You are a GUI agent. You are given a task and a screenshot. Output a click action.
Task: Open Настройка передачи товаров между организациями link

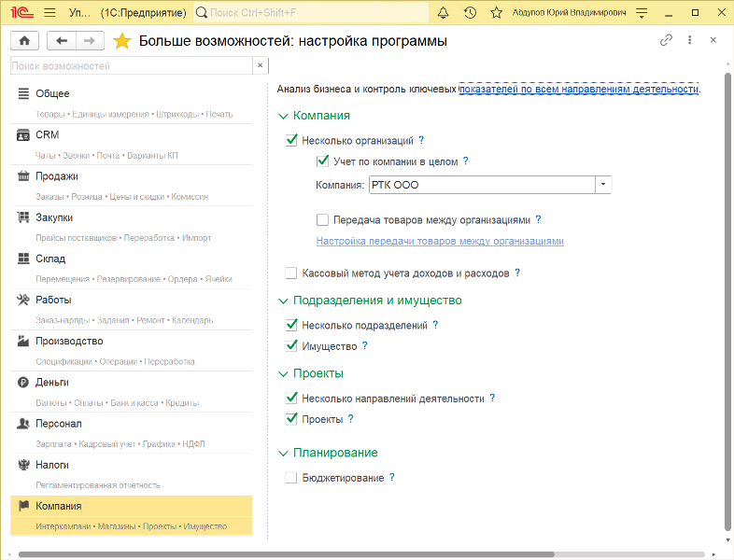440,241
